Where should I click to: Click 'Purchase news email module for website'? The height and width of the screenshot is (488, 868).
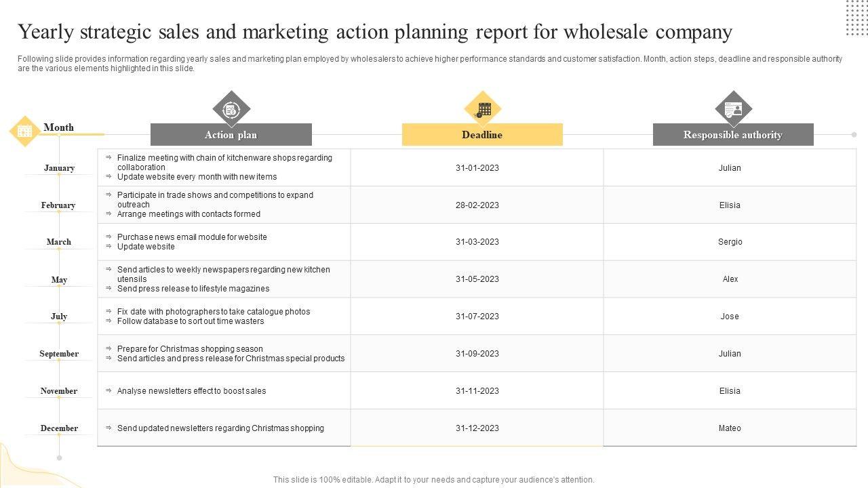click(192, 237)
